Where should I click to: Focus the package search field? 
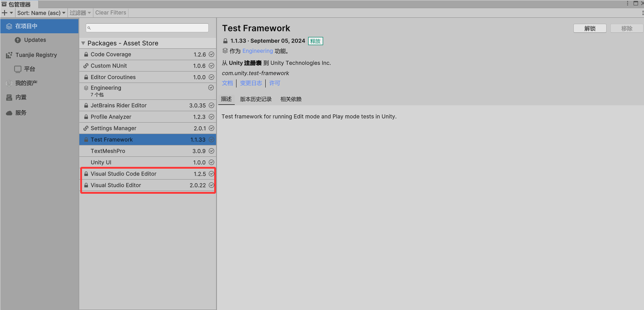coord(147,28)
